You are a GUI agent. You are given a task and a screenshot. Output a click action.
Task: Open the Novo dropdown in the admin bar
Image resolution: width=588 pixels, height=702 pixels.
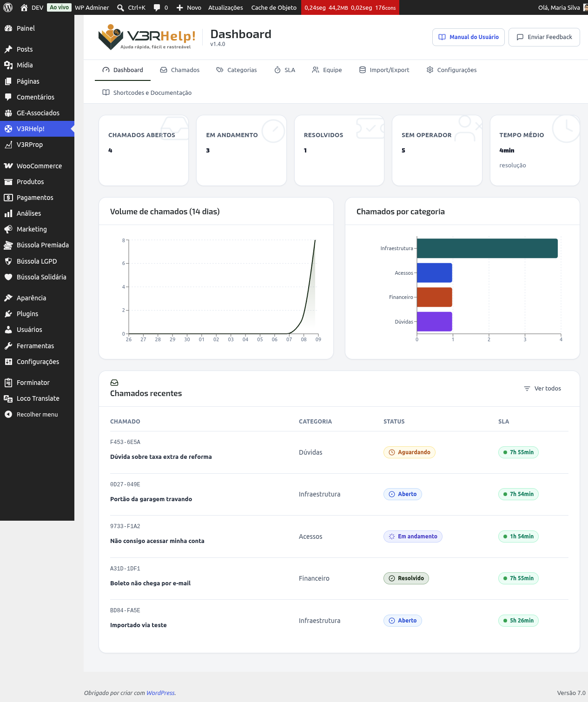[x=189, y=7]
